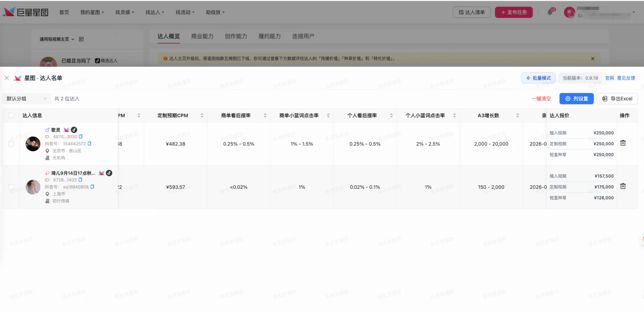Click A3增长数 value 2,000 - 20,000
This screenshot has width=644, height=312.
click(x=491, y=144)
